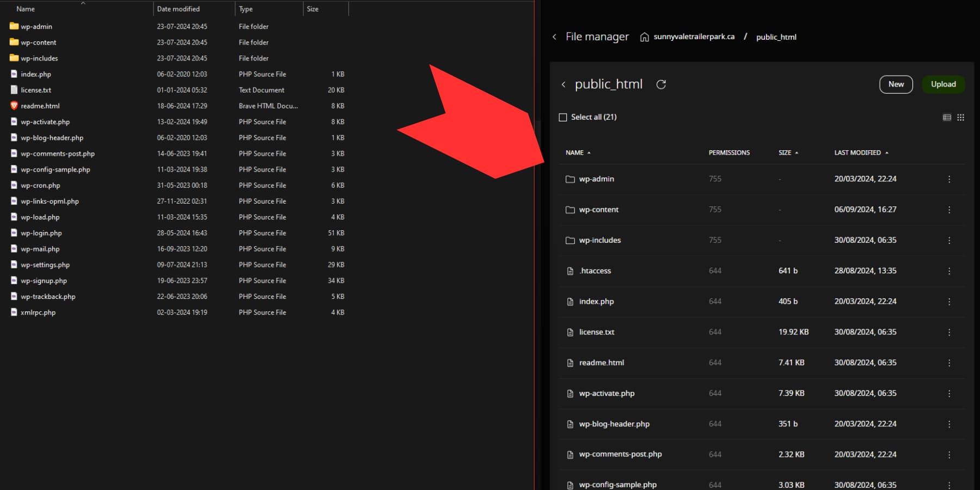Open options menu for wp-includes row
Image resolution: width=980 pixels, height=490 pixels.
click(x=949, y=240)
